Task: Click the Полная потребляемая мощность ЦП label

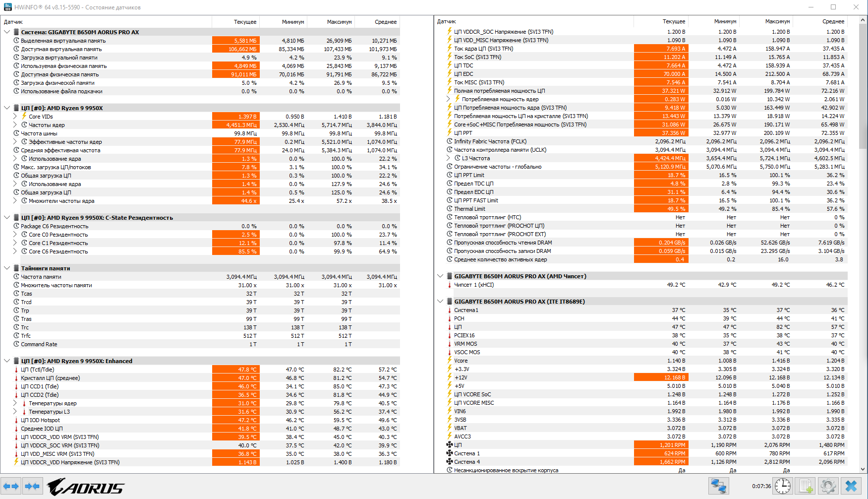Action: [499, 91]
